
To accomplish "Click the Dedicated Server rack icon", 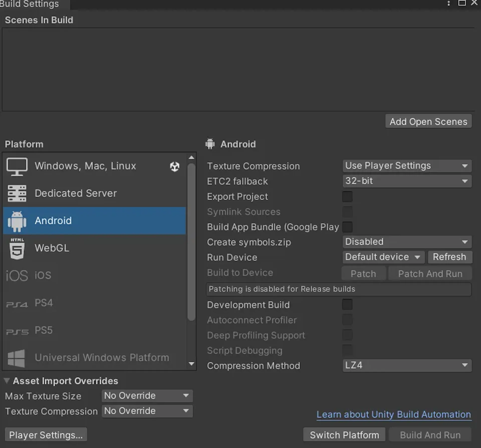I will tap(17, 193).
